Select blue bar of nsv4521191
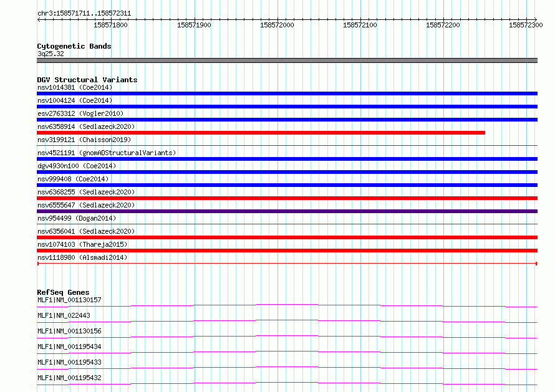The height and width of the screenshot is (392, 555). 287,159
